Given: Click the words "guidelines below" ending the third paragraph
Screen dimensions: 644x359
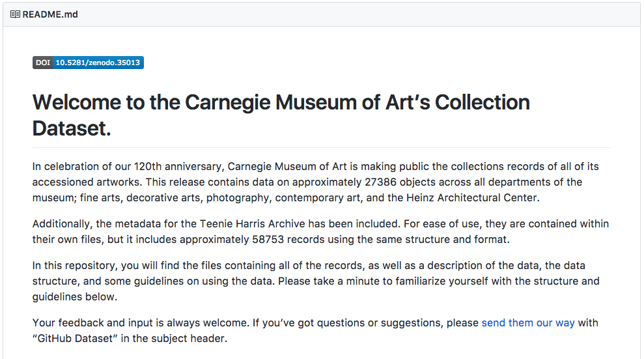Looking at the screenshot, I should pos(75,296).
